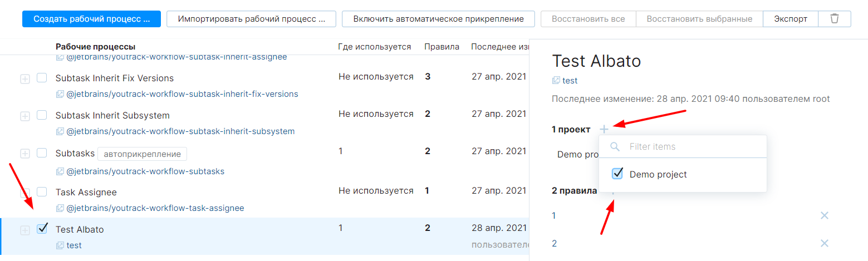Viewport: 868px width, 261px height.
Task: Click the package icon beside 'test' in side panel
Action: (x=556, y=81)
